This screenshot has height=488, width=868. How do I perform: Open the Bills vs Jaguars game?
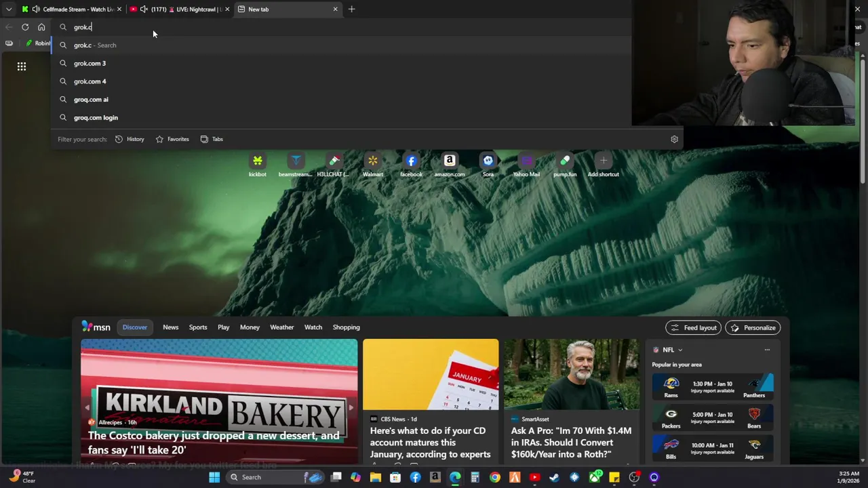713,449
